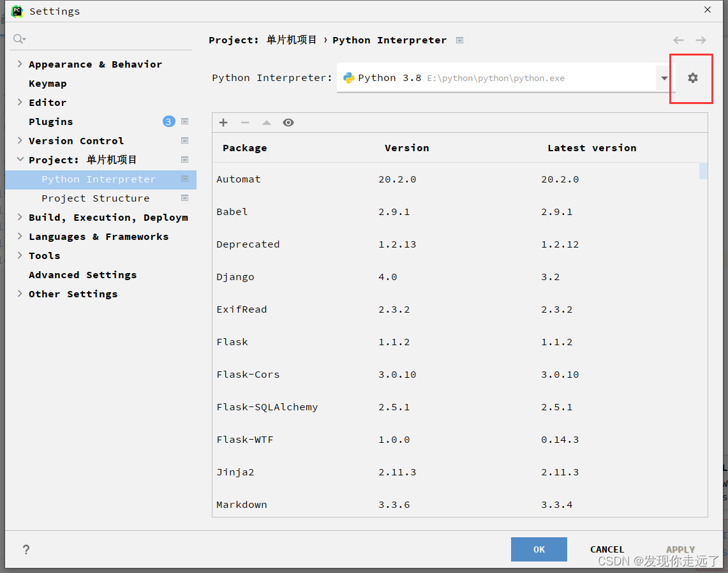Screen dimensions: 728x573
Task: Click the CANCEL button
Action: click(x=607, y=549)
